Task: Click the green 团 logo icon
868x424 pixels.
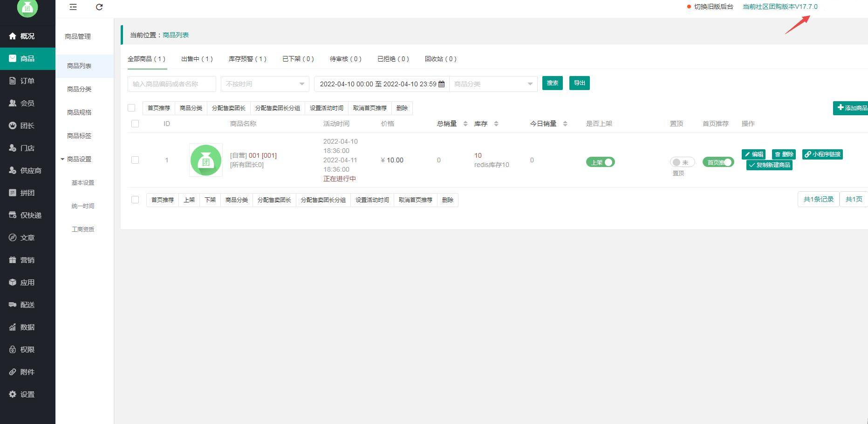Action: click(27, 7)
